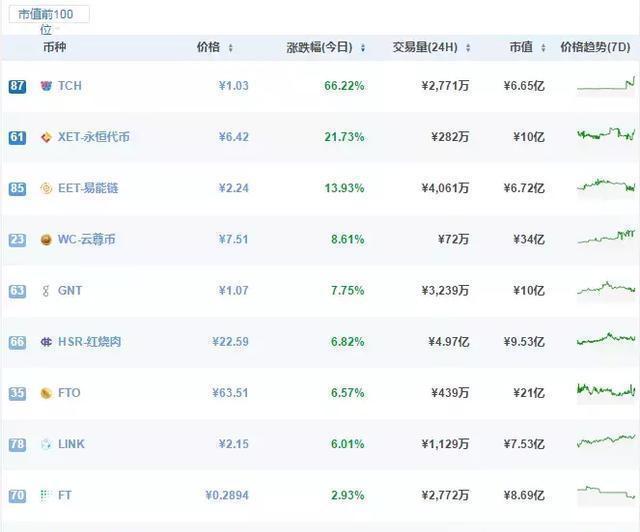
Task: Sort by 交易量(24H) column arrows
Action: 468,48
